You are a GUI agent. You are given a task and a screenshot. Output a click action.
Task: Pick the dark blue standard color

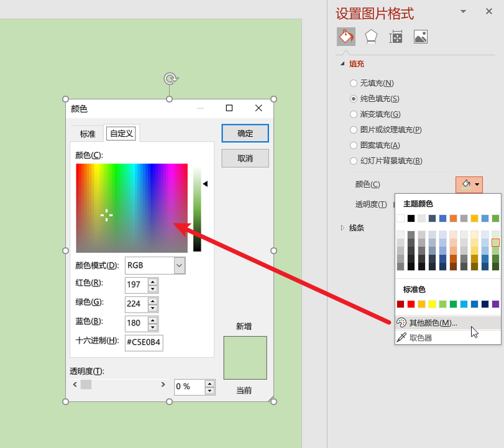coord(485,304)
